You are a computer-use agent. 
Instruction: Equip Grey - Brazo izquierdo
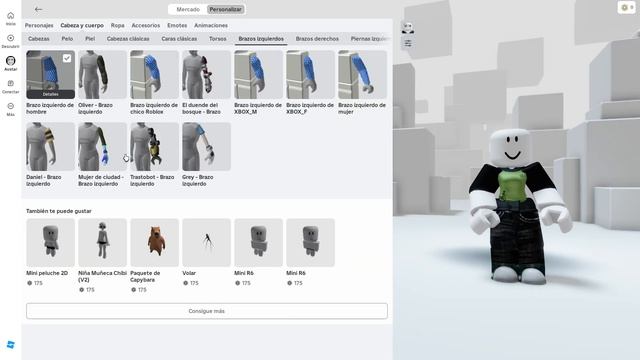pos(207,147)
